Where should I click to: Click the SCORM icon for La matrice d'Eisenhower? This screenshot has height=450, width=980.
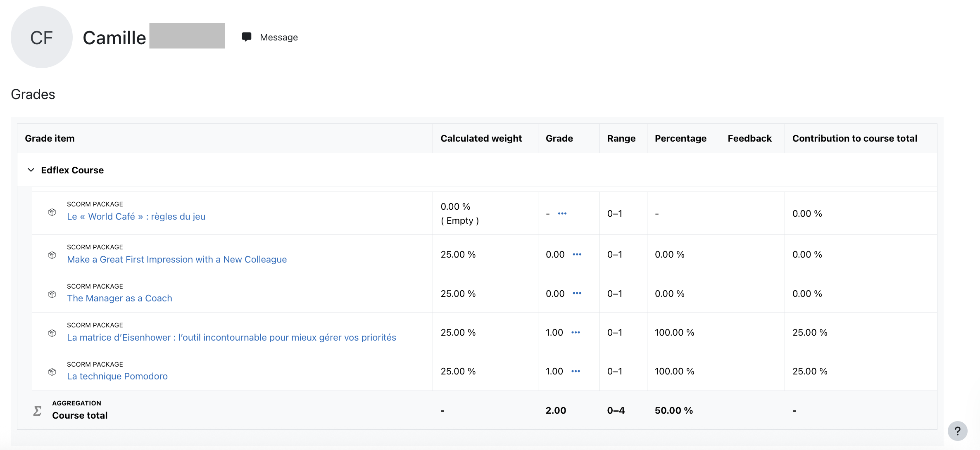click(52, 333)
